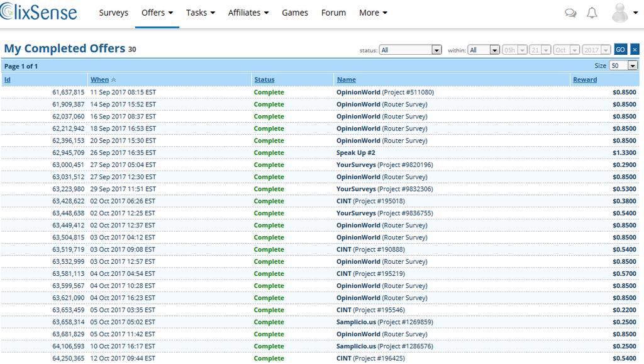Open the page Size 50 dropdown

tap(623, 65)
